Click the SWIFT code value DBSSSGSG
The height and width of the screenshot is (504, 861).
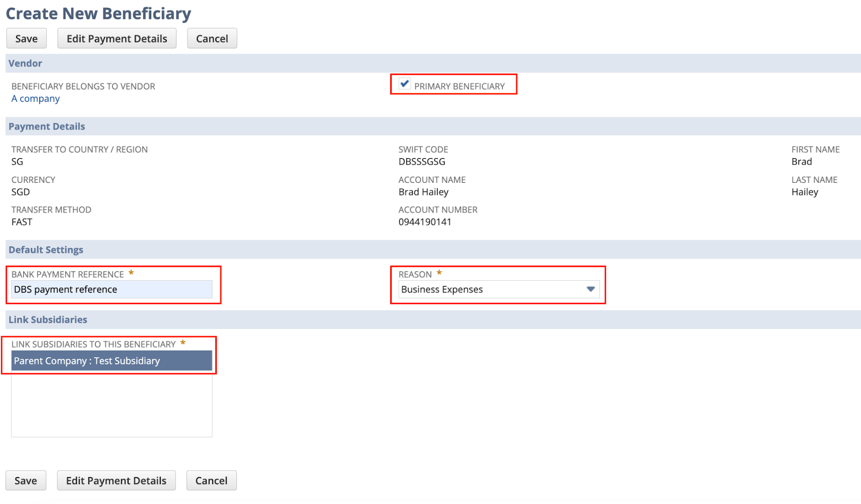click(x=422, y=162)
